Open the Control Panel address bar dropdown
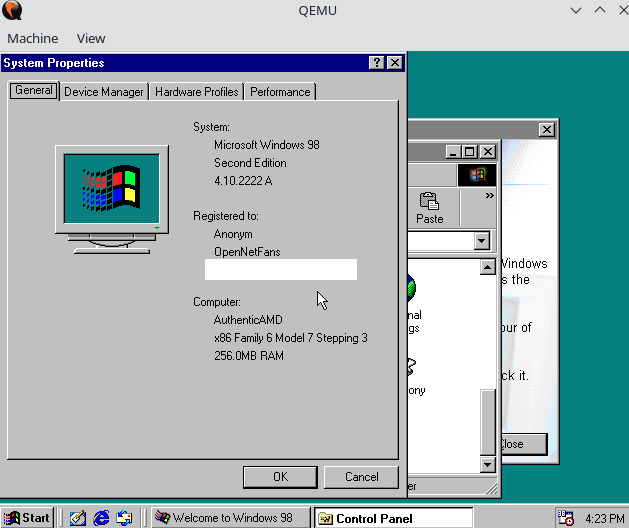Image resolution: width=629 pixels, height=528 pixels. click(x=481, y=241)
